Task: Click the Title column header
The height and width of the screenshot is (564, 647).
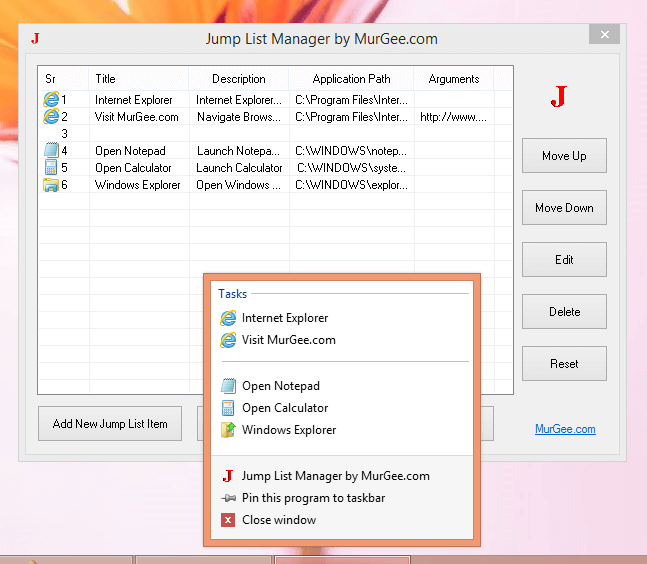Action: [139, 79]
